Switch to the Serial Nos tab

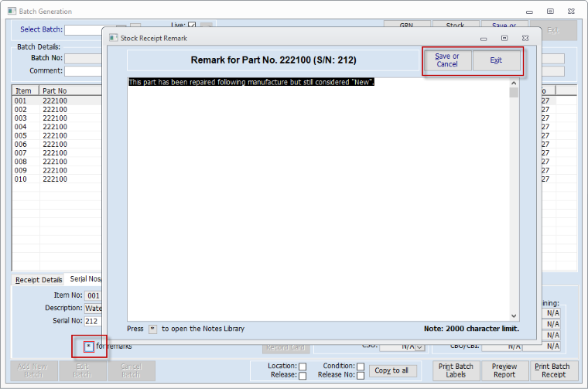click(x=85, y=279)
